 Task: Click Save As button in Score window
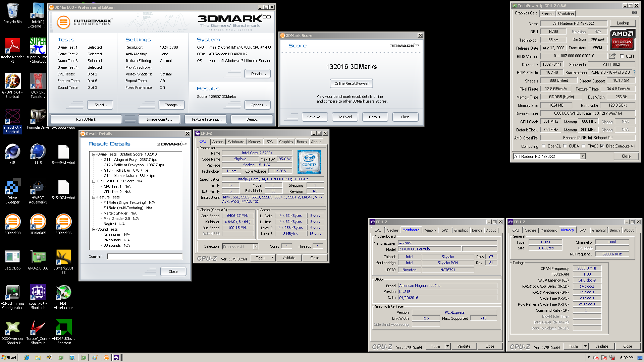(x=316, y=117)
